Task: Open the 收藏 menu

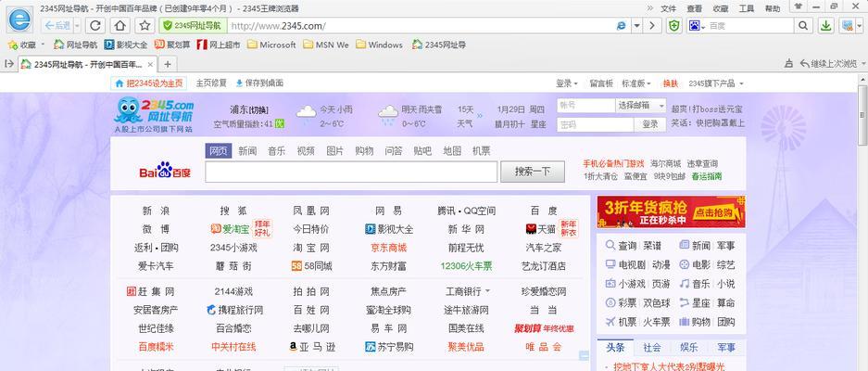Action: [720, 8]
